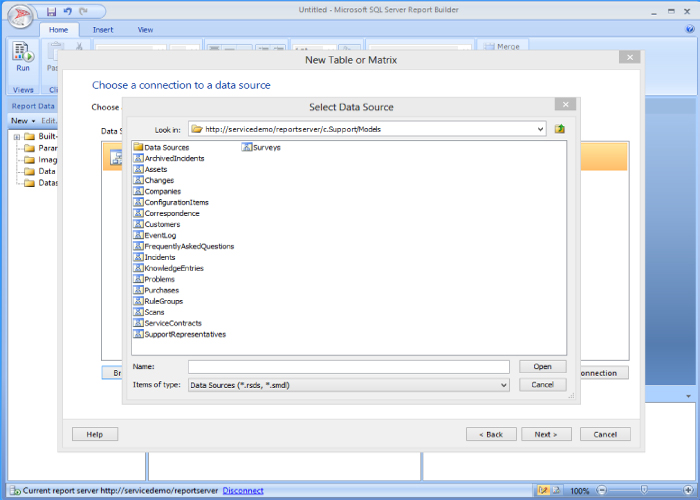Click the Disconnect link in status bar
The image size is (700, 500).
click(x=243, y=491)
